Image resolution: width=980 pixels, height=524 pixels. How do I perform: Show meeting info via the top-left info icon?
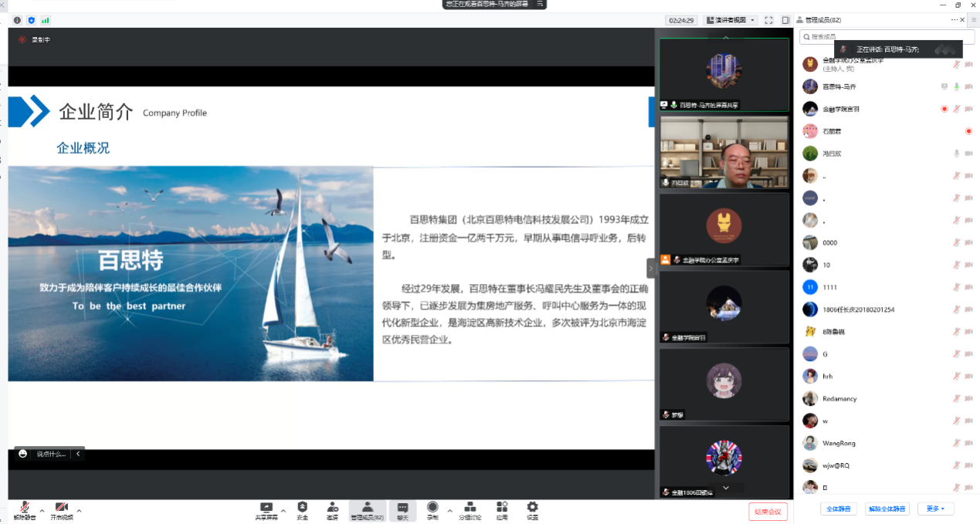point(17,20)
